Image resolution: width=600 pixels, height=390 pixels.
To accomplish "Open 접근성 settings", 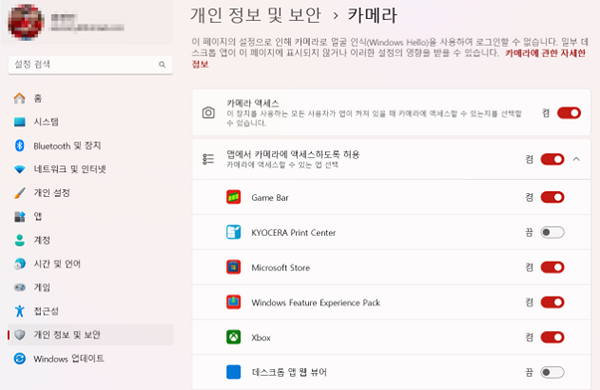I will 90,311.
